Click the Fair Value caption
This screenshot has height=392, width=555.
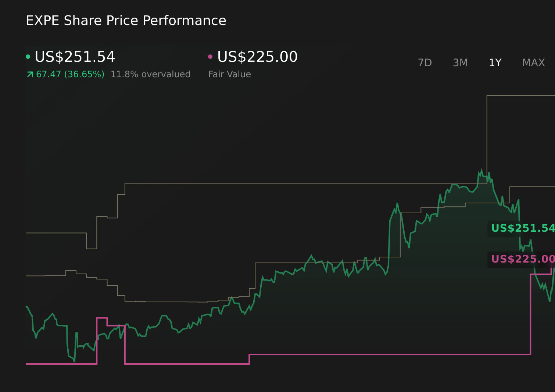coord(229,74)
